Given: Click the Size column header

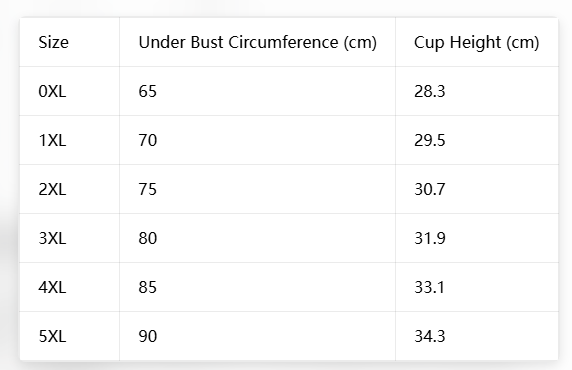Looking at the screenshot, I should point(54,42).
